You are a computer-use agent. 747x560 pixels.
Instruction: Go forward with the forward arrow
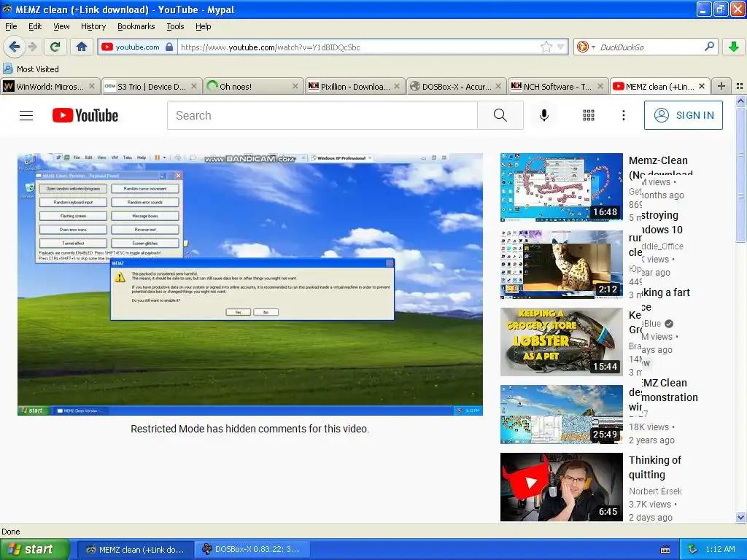pyautogui.click(x=32, y=47)
